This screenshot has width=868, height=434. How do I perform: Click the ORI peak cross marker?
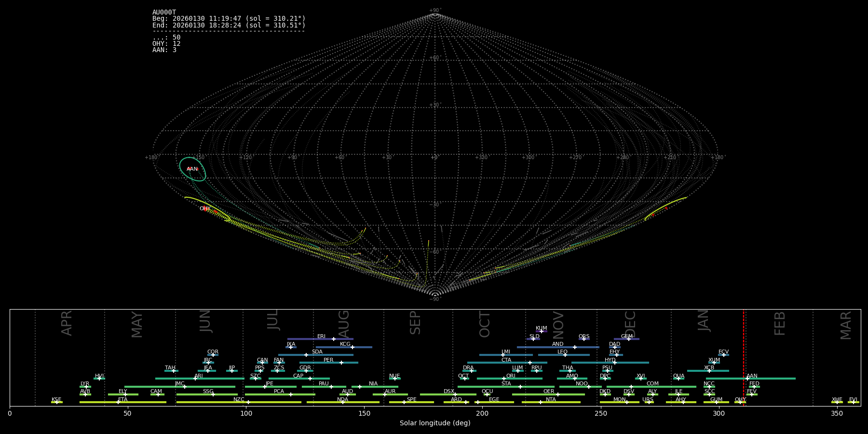click(504, 379)
